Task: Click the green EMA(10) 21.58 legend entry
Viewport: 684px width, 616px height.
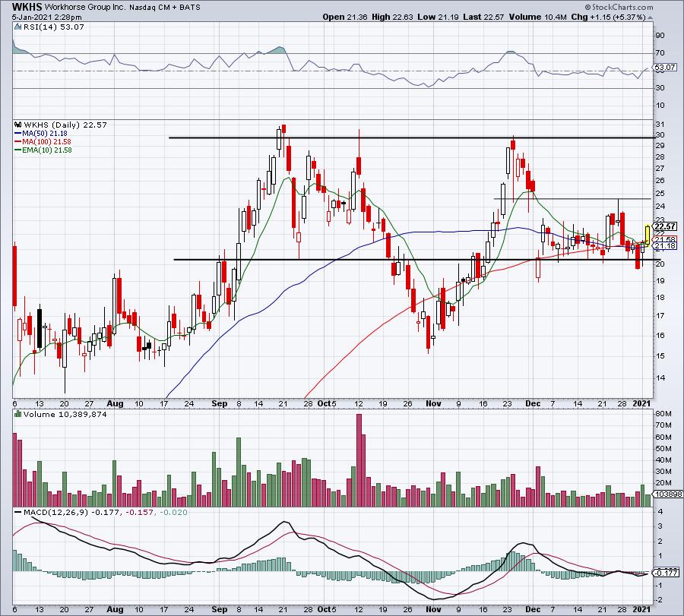Action: [43, 150]
